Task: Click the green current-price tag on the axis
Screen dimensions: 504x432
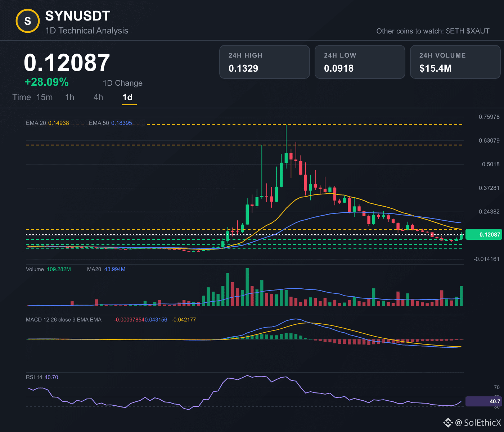Action: (x=483, y=235)
